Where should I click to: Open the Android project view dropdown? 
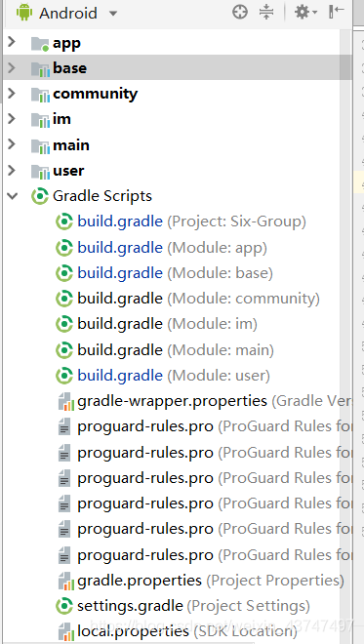pyautogui.click(x=113, y=14)
